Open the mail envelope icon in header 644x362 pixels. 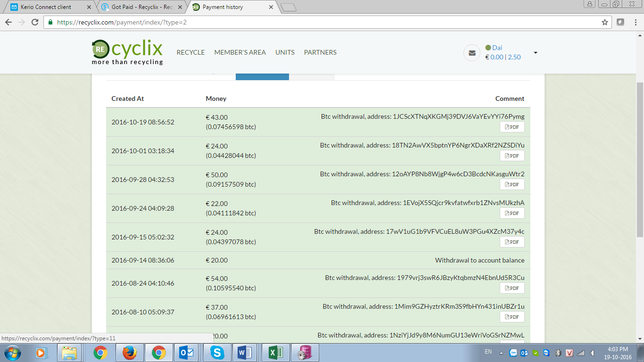pos(472,53)
